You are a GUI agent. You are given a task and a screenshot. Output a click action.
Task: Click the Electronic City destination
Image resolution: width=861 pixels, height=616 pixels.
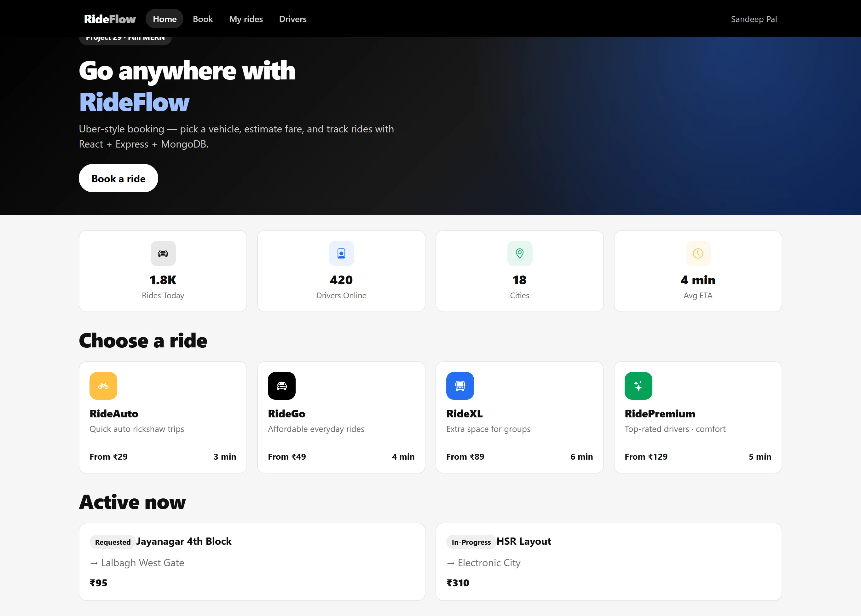pos(489,562)
